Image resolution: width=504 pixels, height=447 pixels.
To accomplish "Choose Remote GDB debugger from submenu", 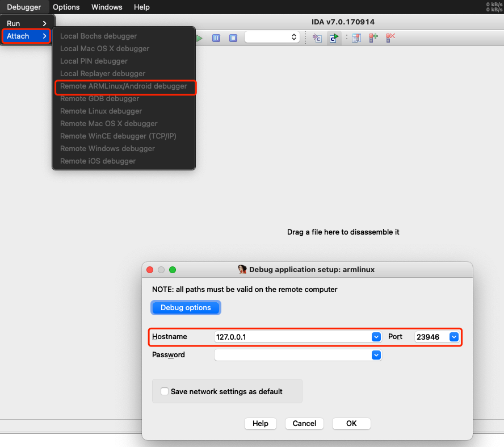I will pos(99,99).
